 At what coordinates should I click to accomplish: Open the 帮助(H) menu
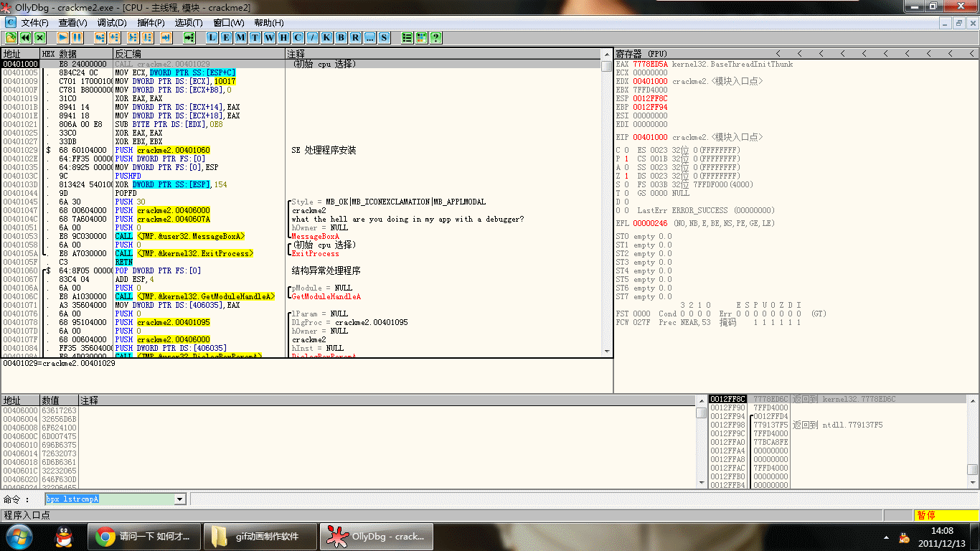pyautogui.click(x=269, y=23)
